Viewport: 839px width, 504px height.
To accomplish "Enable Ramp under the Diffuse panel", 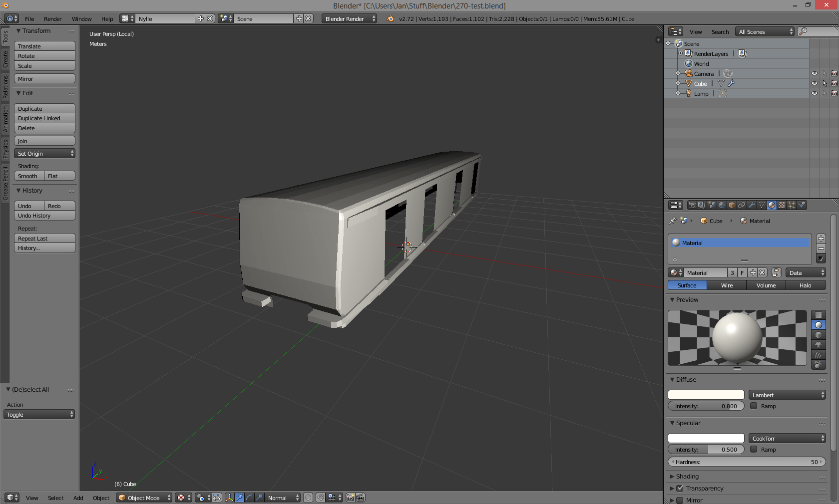I will click(x=754, y=406).
